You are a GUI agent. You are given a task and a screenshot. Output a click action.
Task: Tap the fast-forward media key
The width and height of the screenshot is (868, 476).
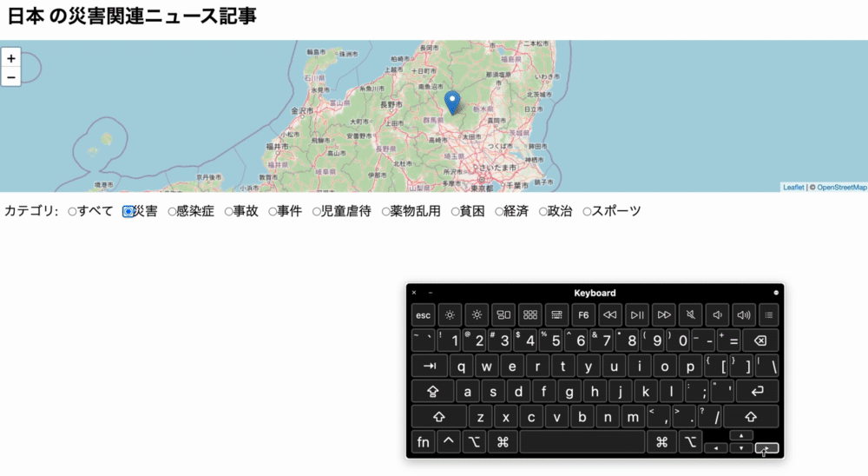point(664,314)
